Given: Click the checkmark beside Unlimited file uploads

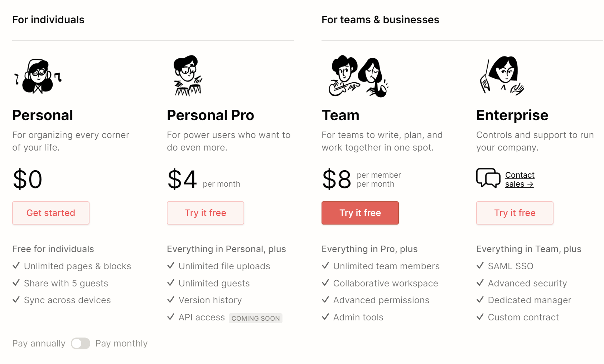Looking at the screenshot, I should coord(171,266).
